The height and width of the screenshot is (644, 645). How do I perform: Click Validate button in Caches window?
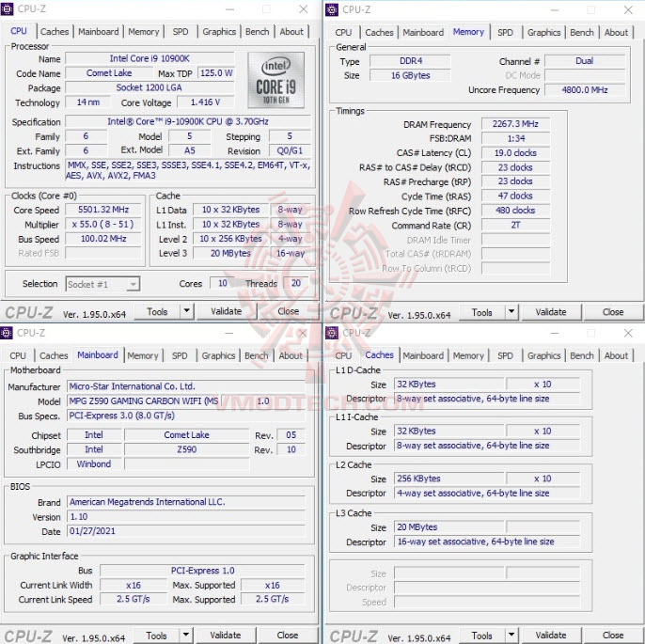(551, 636)
